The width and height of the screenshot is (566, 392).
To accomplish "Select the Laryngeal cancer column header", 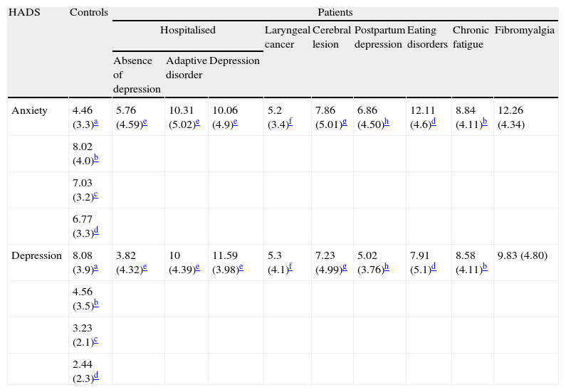I will tap(287, 37).
